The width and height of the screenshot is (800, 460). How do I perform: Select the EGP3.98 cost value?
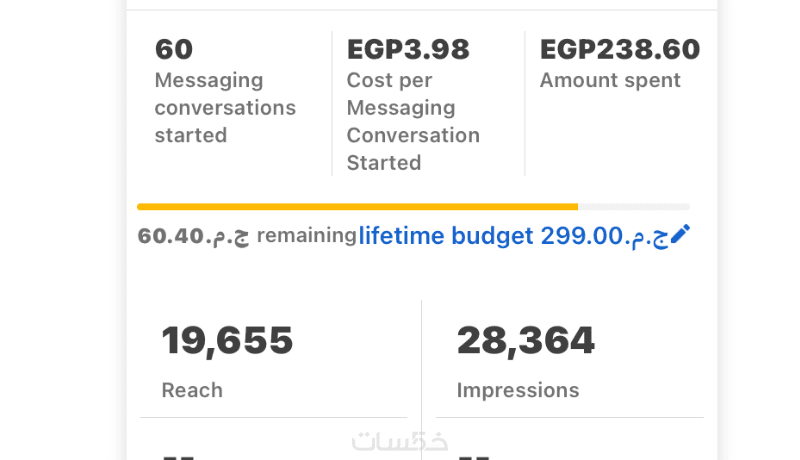point(408,49)
